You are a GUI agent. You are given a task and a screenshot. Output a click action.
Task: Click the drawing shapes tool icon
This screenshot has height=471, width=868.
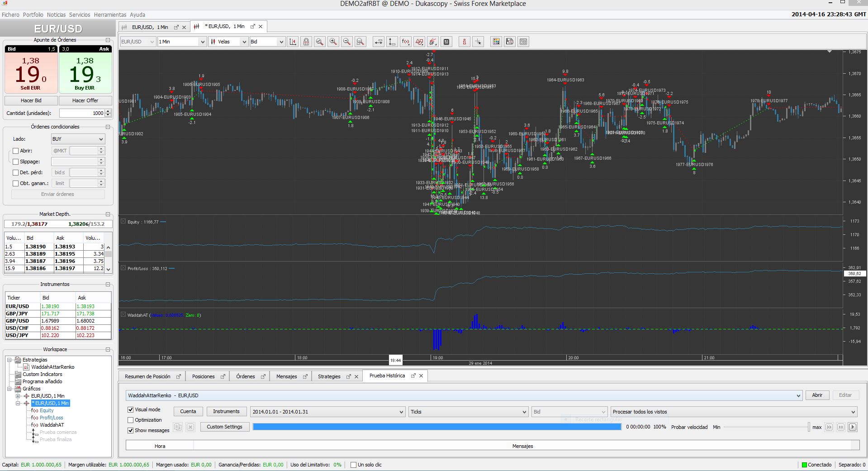point(419,42)
